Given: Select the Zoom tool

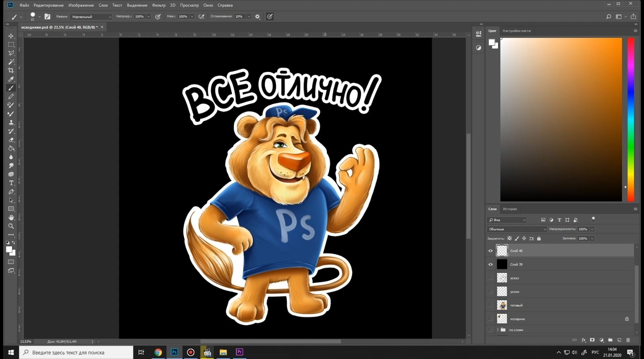Looking at the screenshot, I should pos(11,226).
